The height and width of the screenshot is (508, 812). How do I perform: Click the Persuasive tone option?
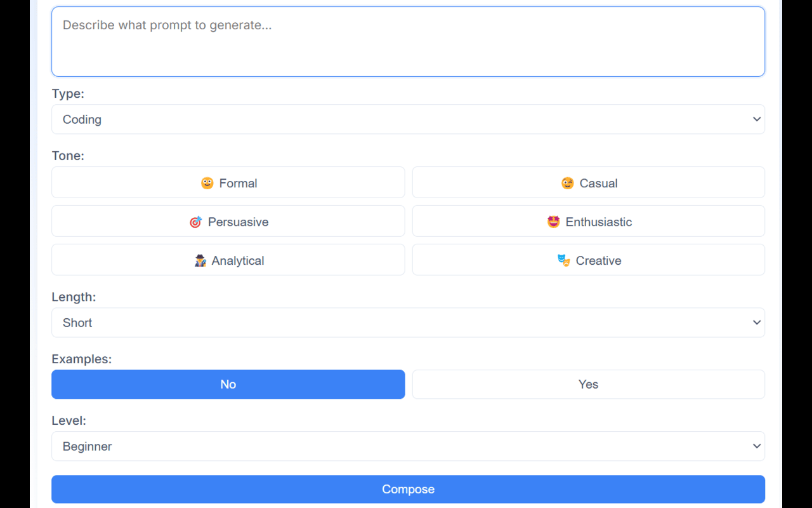tap(228, 222)
